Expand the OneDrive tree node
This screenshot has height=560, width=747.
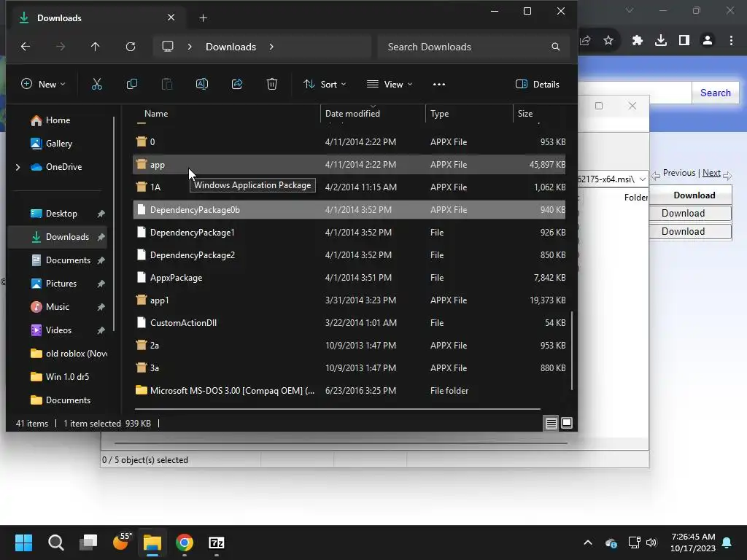pyautogui.click(x=18, y=167)
